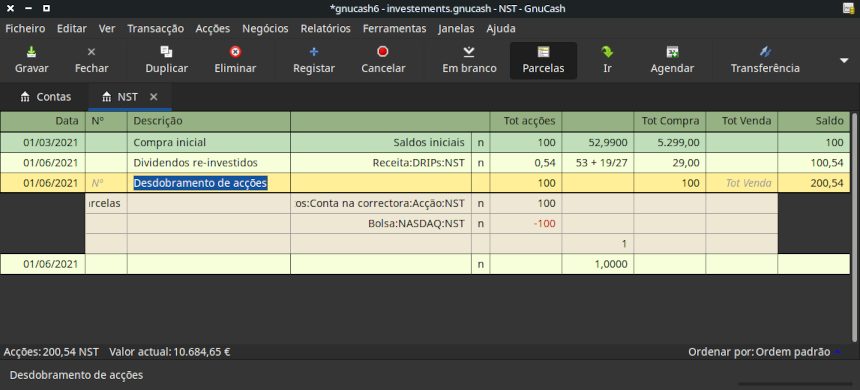This screenshot has height=390, width=860.
Task: Switch to the Contas tab
Action: [46, 97]
